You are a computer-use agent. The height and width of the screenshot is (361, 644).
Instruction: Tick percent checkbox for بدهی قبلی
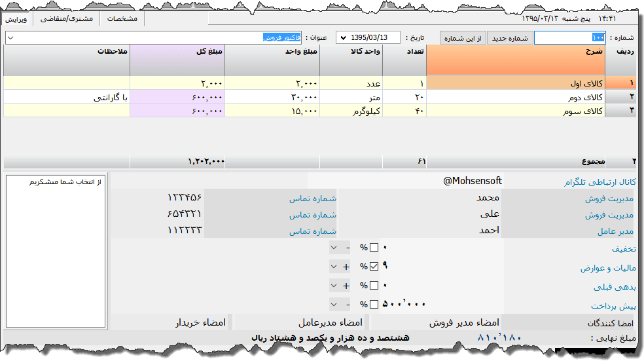[x=374, y=286]
